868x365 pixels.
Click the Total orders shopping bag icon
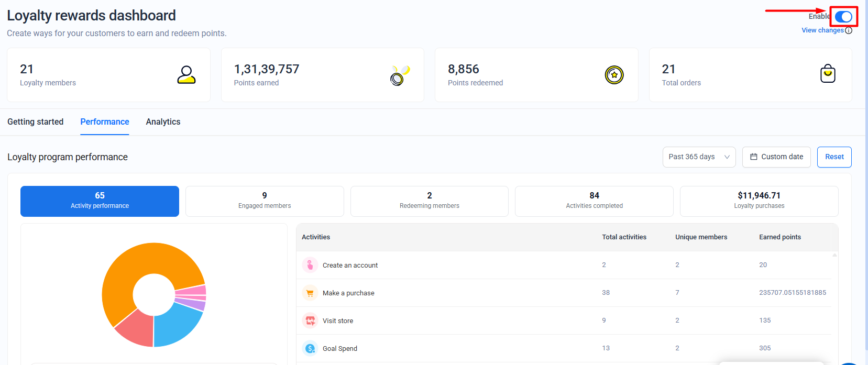point(828,74)
